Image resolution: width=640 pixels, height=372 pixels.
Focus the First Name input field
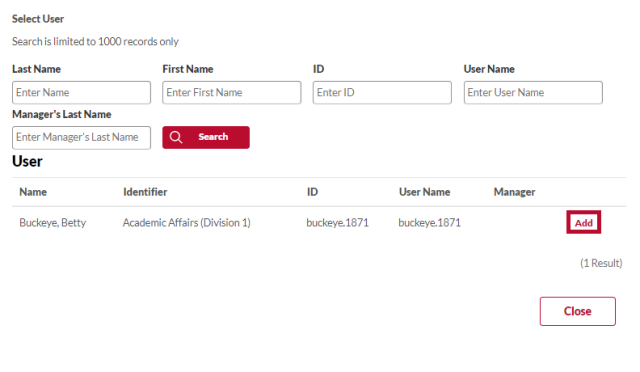[x=232, y=93]
